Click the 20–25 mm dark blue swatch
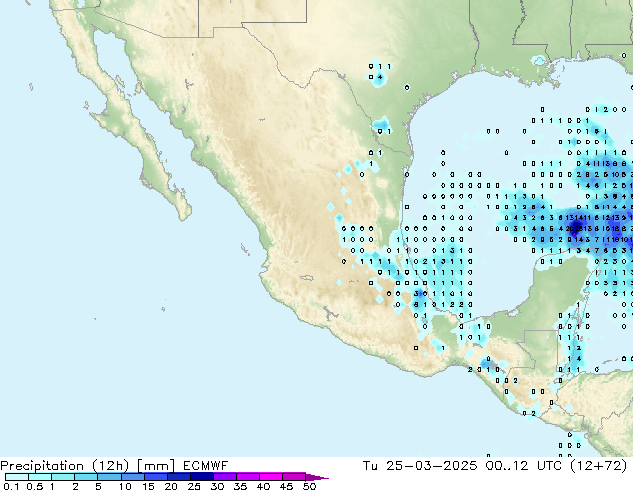Image resolution: width=634 pixels, height=490 pixels. (x=178, y=477)
